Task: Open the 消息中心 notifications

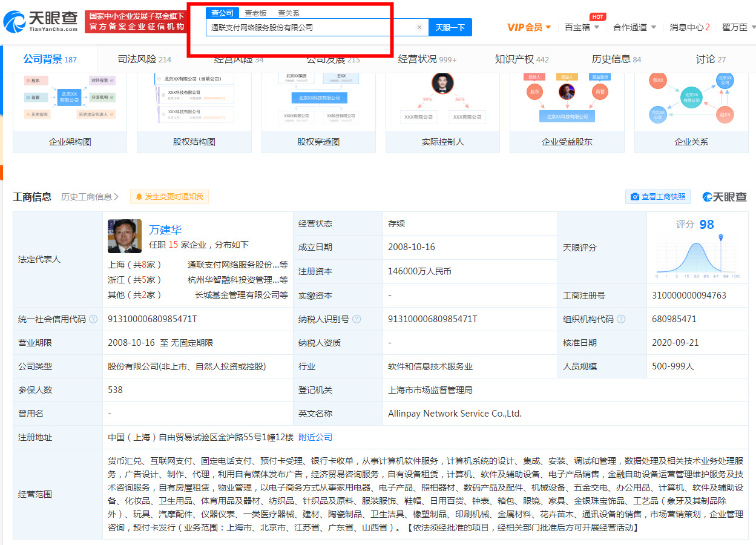Action: click(689, 27)
